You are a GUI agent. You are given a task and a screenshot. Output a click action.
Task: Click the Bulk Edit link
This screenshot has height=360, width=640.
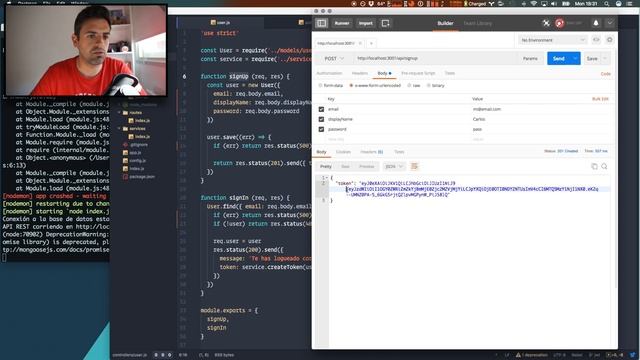(x=600, y=99)
